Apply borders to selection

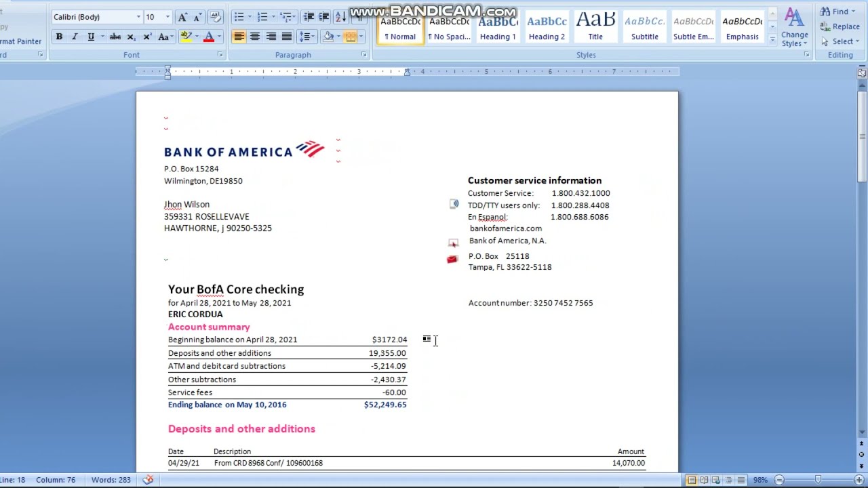coord(350,37)
